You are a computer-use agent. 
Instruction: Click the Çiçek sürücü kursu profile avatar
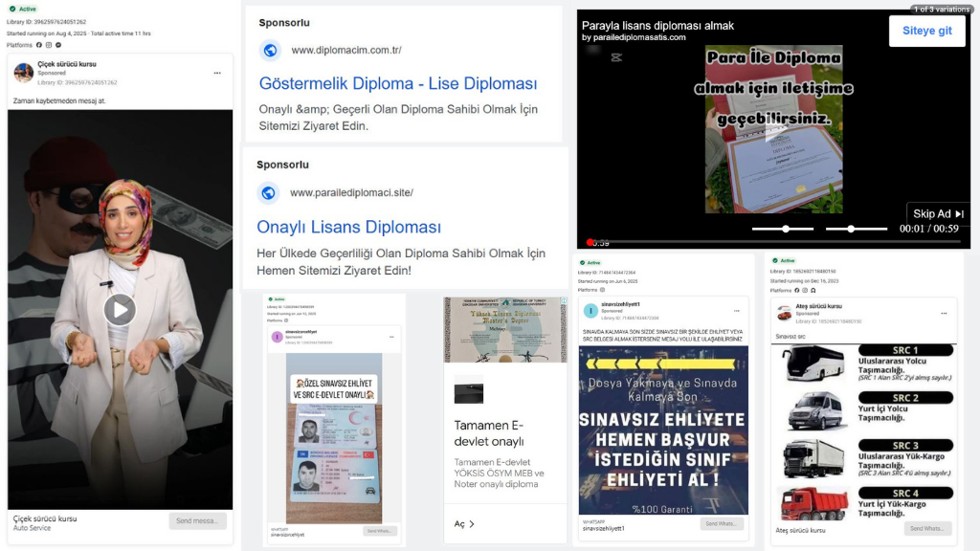click(x=24, y=73)
